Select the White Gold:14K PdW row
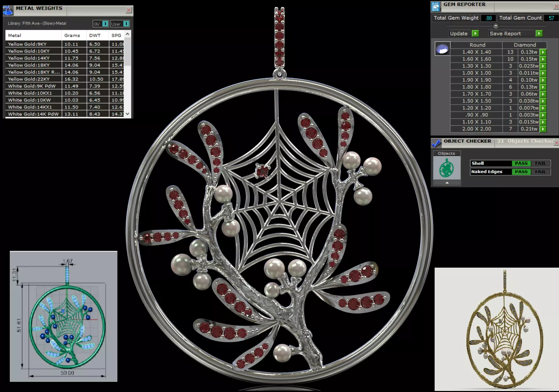The image size is (559, 392). (65, 114)
